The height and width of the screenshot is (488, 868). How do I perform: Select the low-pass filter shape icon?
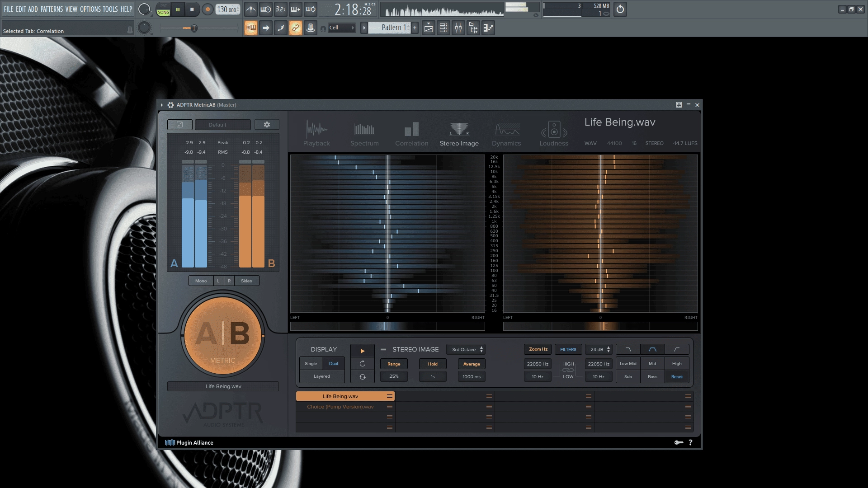click(x=628, y=349)
